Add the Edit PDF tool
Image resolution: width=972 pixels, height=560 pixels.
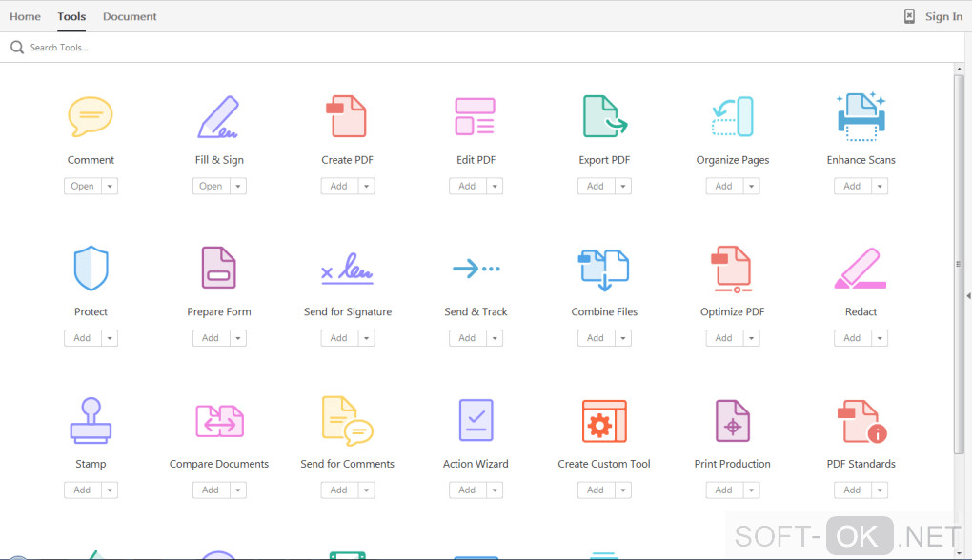pos(467,186)
